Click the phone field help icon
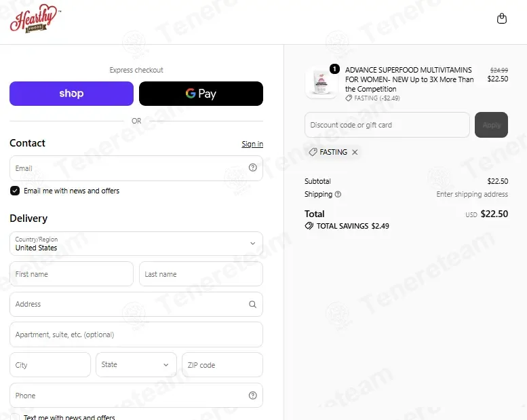 [x=252, y=396]
